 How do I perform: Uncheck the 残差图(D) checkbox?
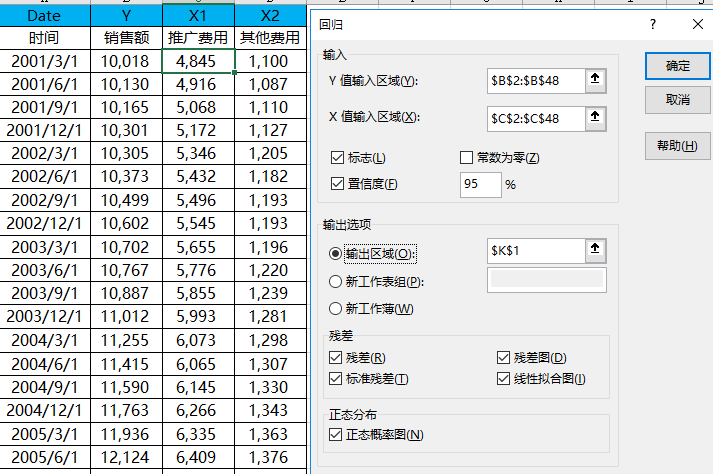503,358
